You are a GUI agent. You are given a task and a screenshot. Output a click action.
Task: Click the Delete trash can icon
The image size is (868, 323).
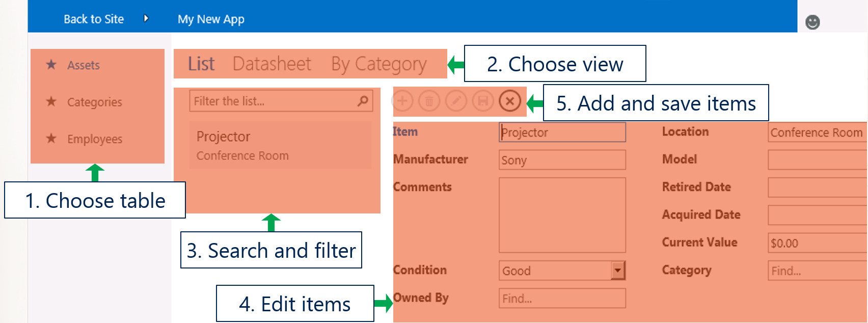[x=429, y=101]
